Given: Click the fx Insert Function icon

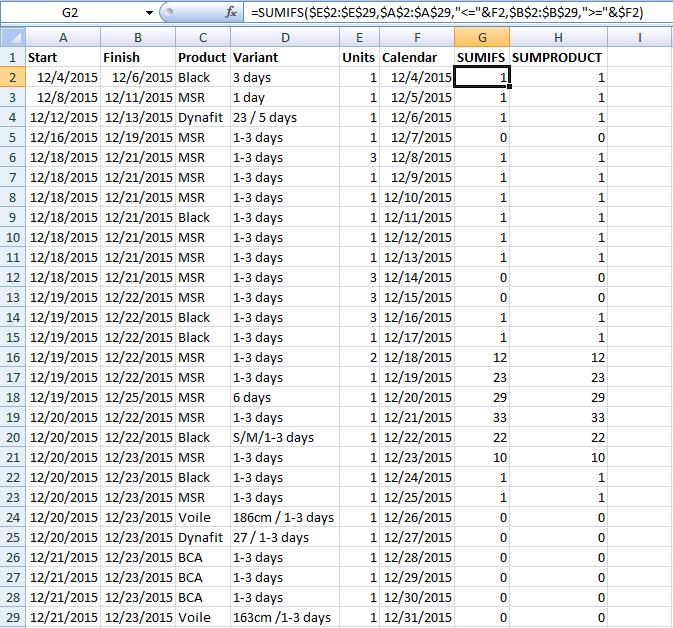Looking at the screenshot, I should (x=231, y=12).
